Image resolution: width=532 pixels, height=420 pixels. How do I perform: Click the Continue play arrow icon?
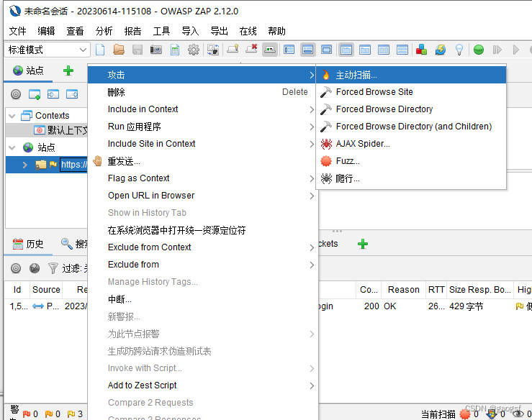(515, 50)
